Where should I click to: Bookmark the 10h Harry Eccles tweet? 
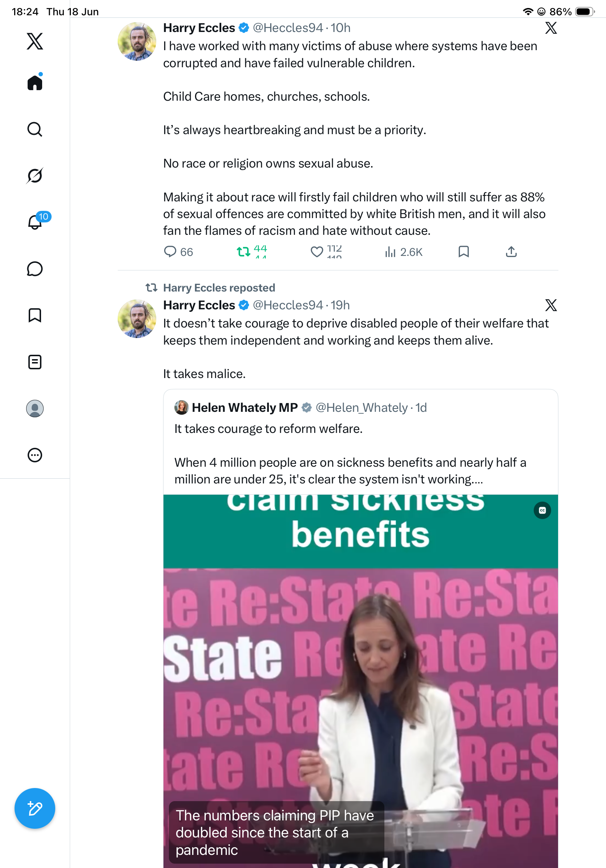point(464,252)
